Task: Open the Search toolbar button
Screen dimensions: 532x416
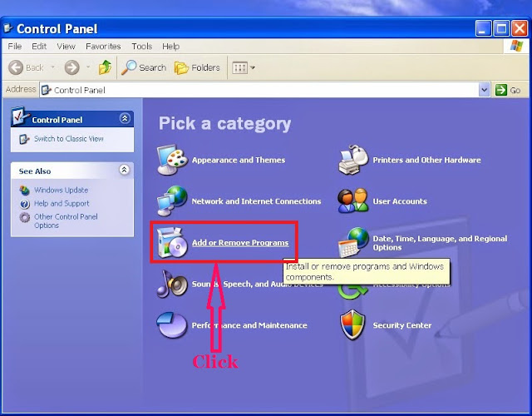Action: (144, 67)
